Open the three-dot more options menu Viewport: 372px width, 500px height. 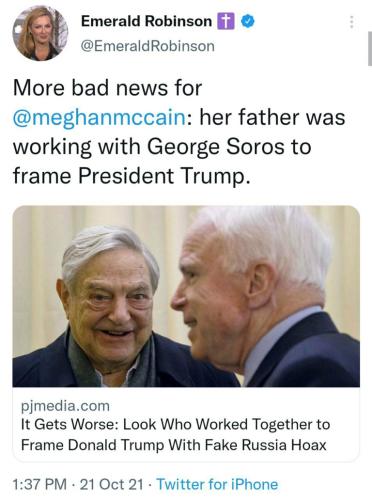[x=351, y=22]
